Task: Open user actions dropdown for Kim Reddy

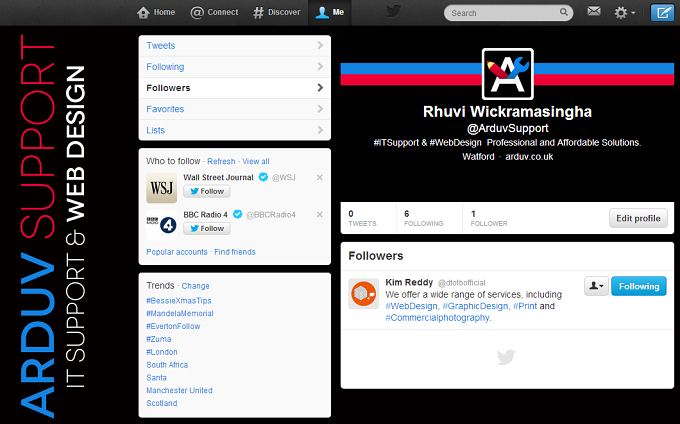Action: coord(596,286)
